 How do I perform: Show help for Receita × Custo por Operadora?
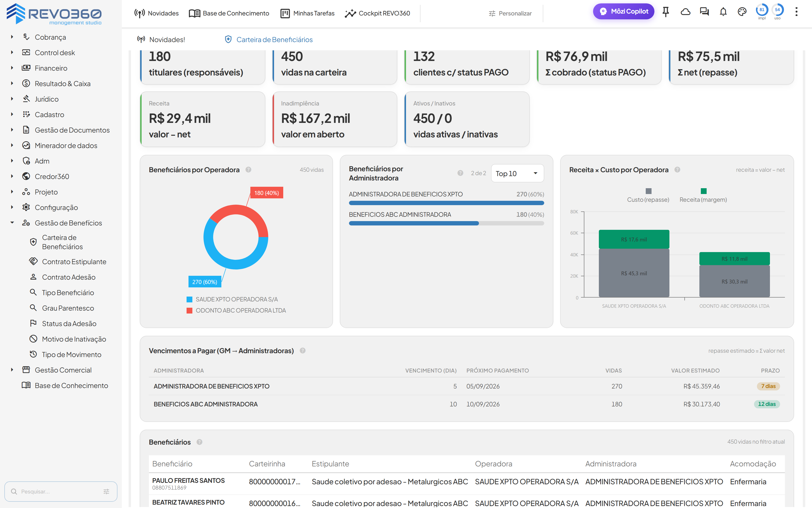(x=677, y=170)
